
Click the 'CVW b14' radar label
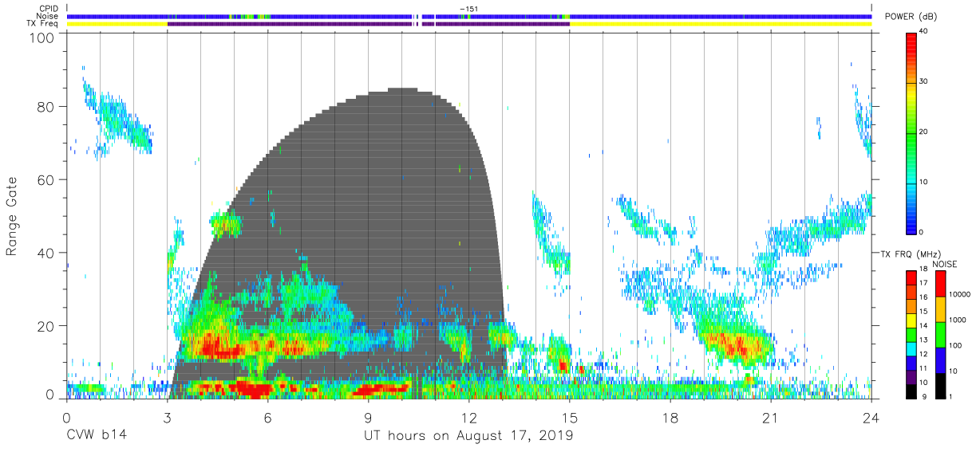point(97,436)
